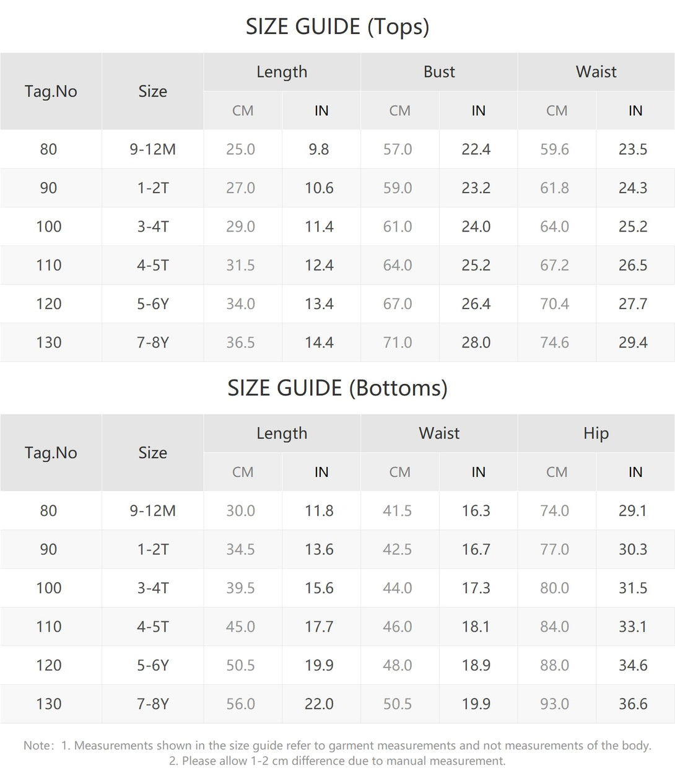Click the SIZE GUIDE (Tops) heading

[x=337, y=27]
